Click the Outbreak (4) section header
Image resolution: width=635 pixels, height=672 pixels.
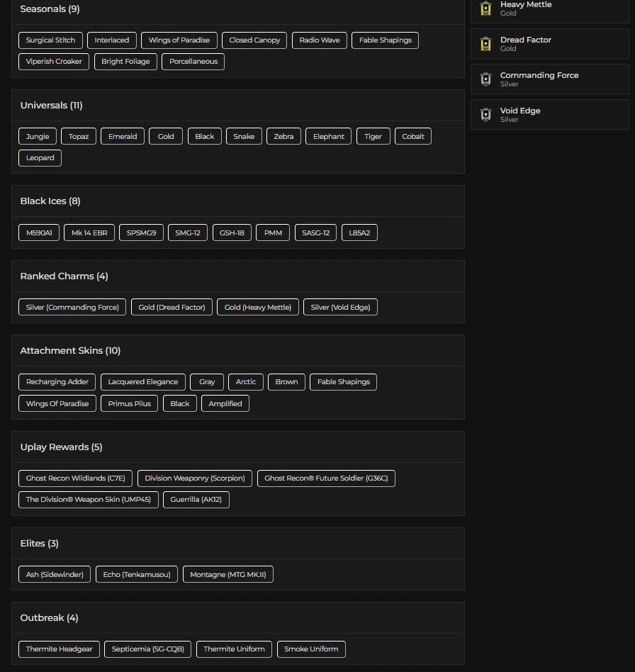pyautogui.click(x=49, y=618)
